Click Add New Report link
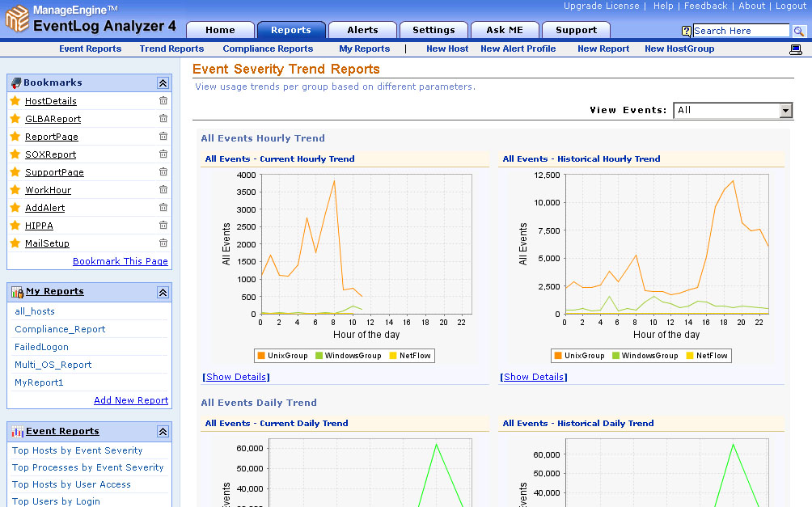Screen dimensions: 812x507 pyautogui.click(x=131, y=400)
